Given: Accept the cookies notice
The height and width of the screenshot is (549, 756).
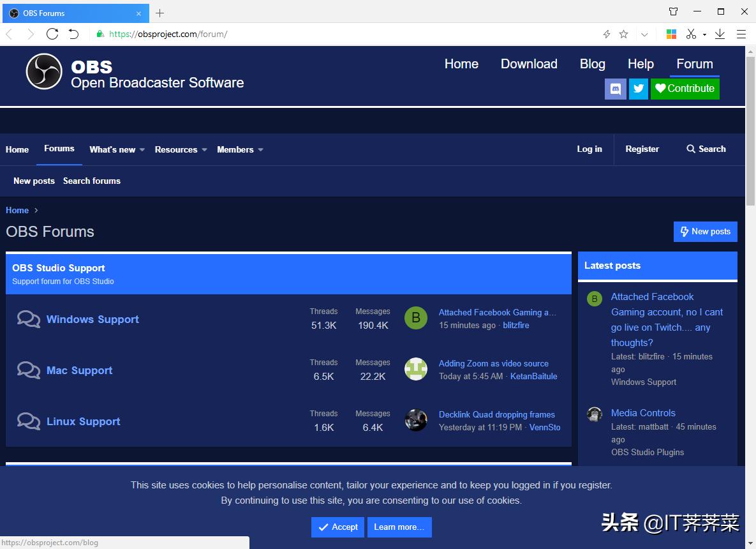Looking at the screenshot, I should [338, 527].
